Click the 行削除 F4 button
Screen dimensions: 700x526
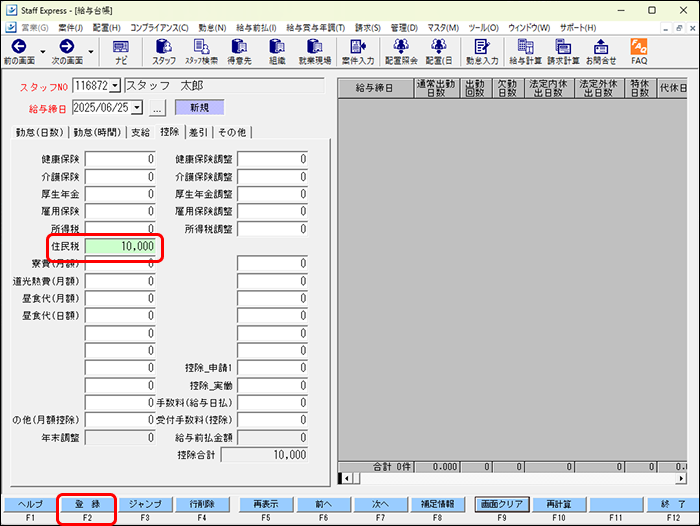(x=202, y=505)
